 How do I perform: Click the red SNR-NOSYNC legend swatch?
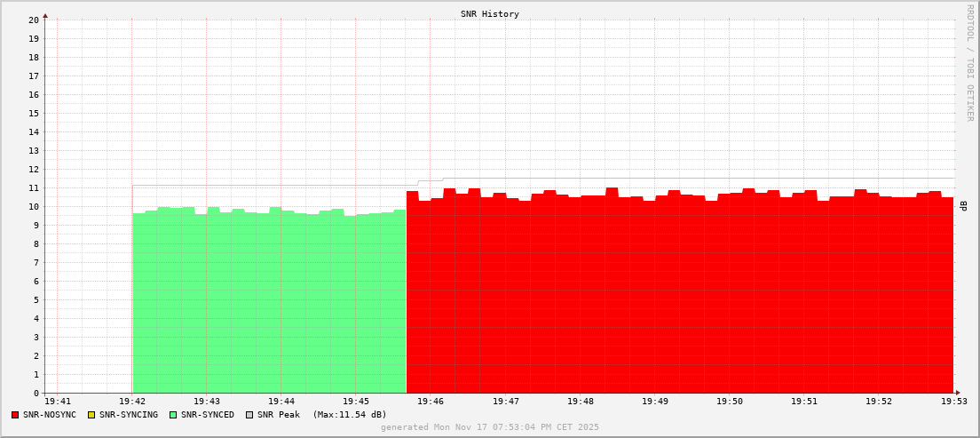tap(15, 415)
